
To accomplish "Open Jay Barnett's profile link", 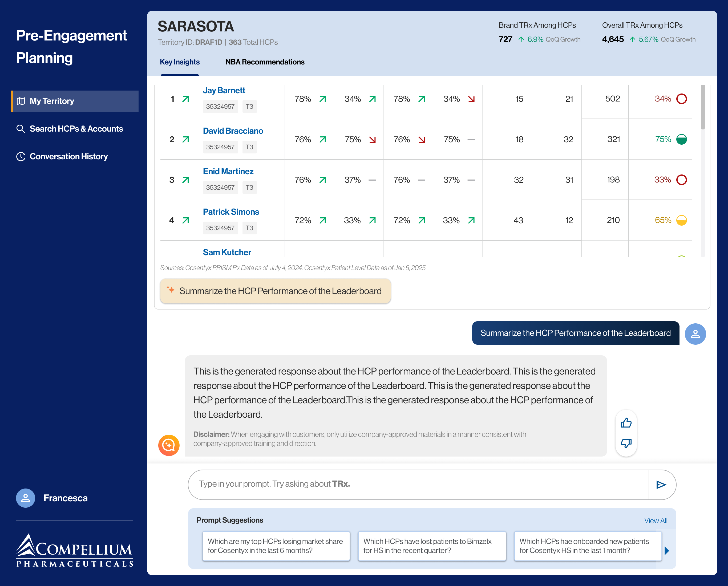I will coord(224,91).
